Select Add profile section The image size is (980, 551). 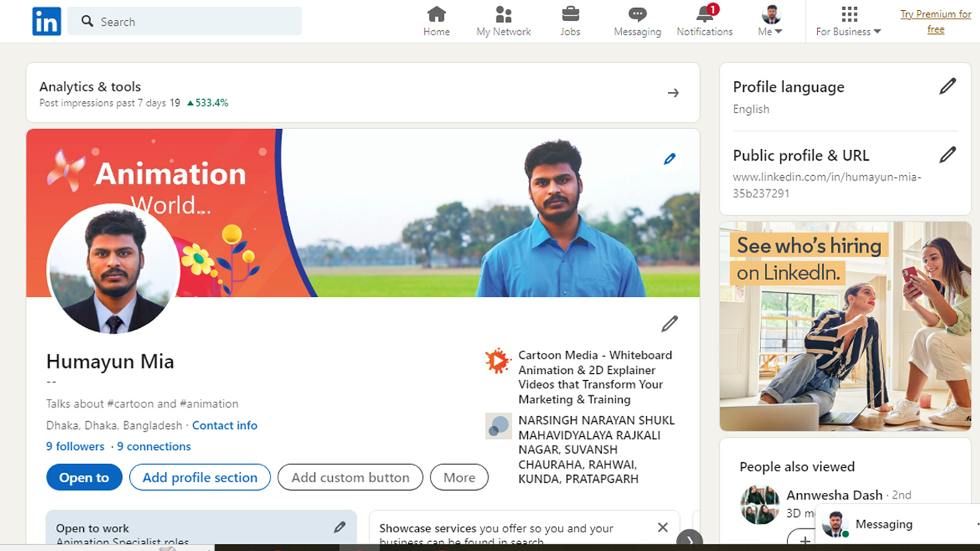(199, 477)
